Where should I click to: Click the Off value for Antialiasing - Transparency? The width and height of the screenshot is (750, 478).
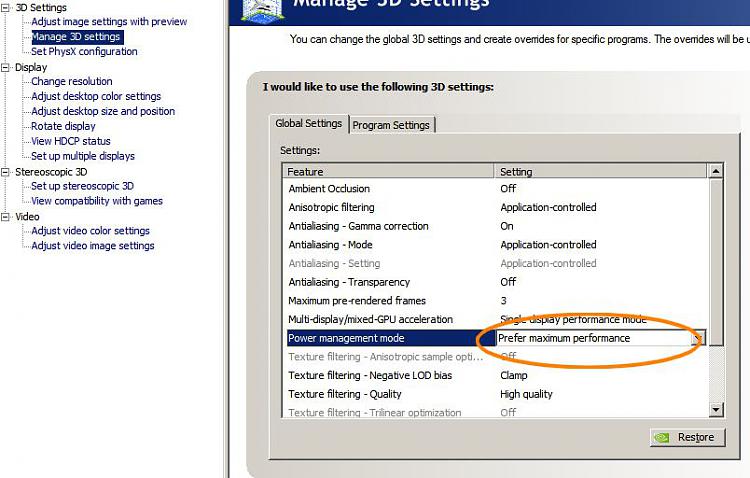(508, 282)
